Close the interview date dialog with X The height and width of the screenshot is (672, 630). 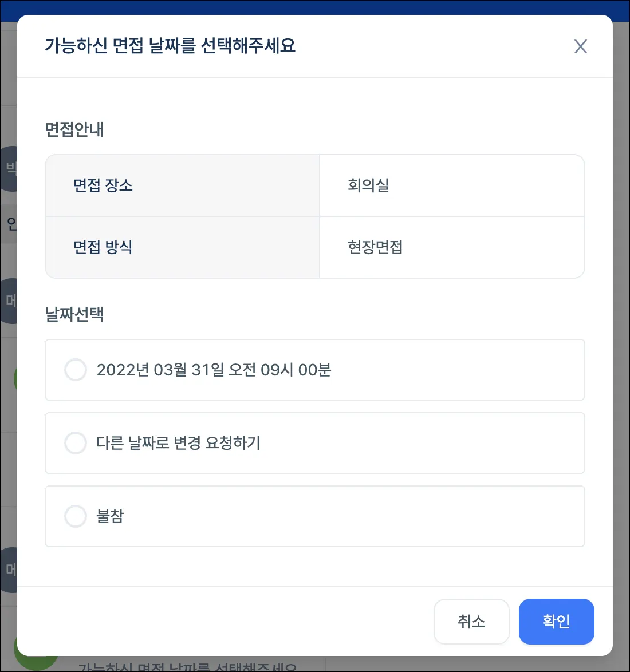coord(580,46)
